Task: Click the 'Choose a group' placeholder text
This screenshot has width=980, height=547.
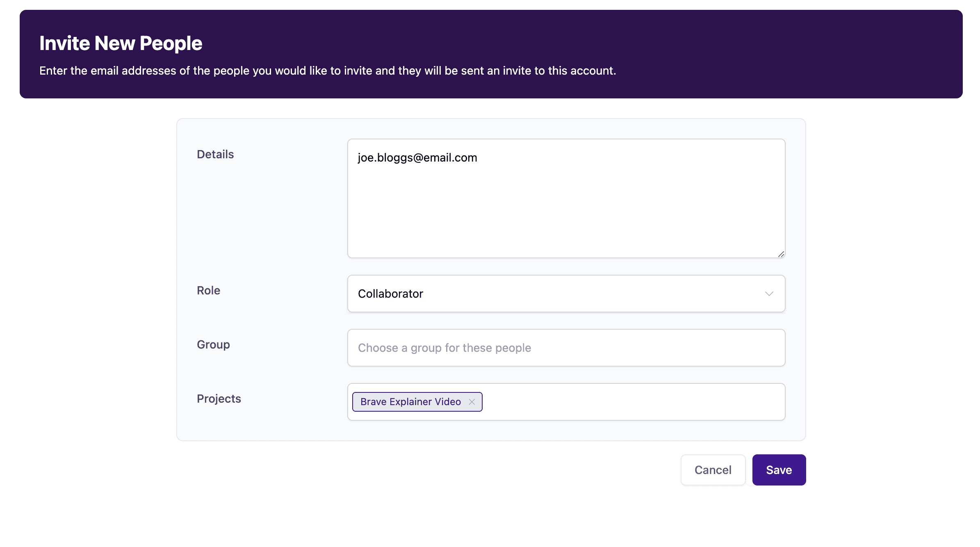Action: pos(444,348)
